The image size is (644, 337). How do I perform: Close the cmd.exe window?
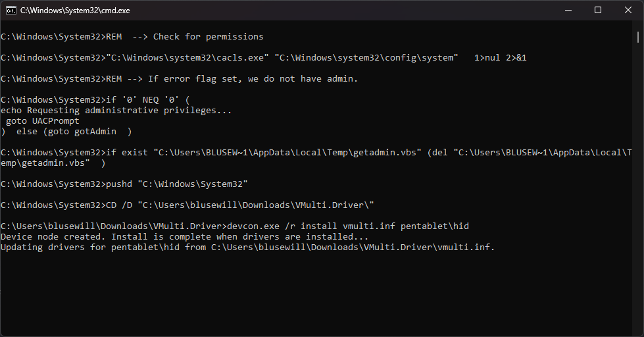click(628, 11)
